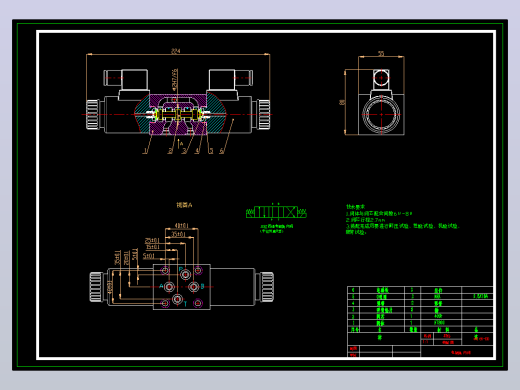Click the 15±0.1 dimension text

[x=153, y=247]
